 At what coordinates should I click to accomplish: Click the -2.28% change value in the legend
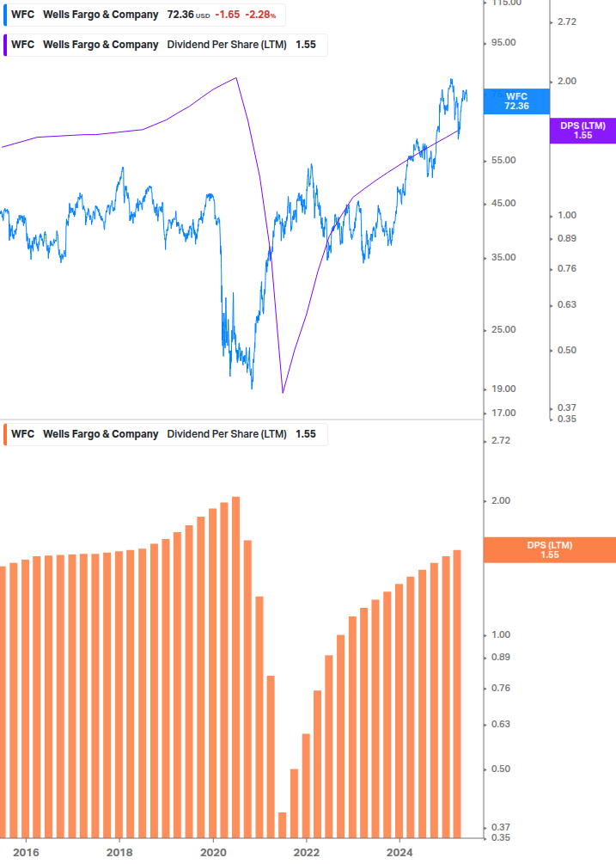pos(260,15)
